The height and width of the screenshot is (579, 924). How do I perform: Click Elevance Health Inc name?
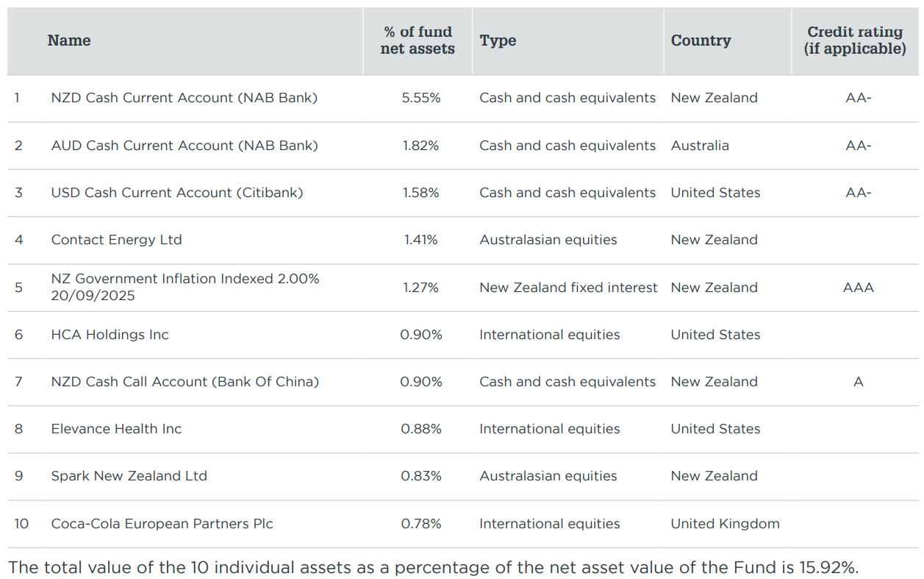[x=116, y=429]
